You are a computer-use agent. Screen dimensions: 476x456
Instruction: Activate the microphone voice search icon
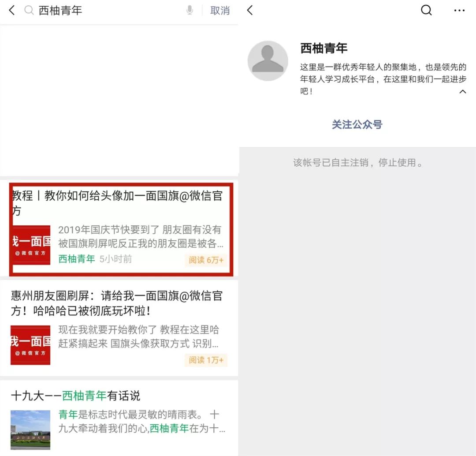pos(190,10)
